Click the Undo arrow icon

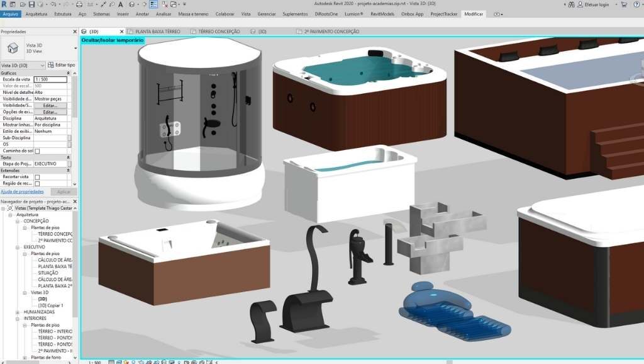(x=54, y=4)
